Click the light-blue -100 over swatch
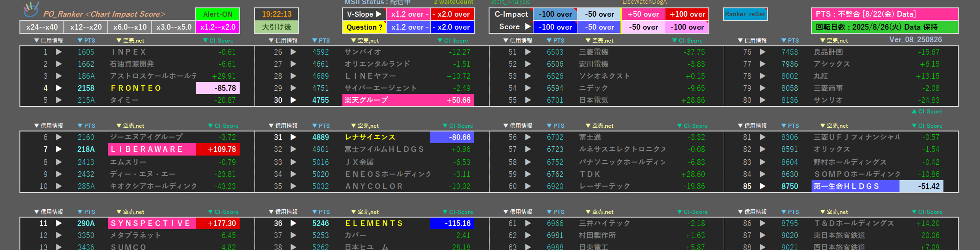Image resolution: width=980 pixels, height=250 pixels. point(555,14)
